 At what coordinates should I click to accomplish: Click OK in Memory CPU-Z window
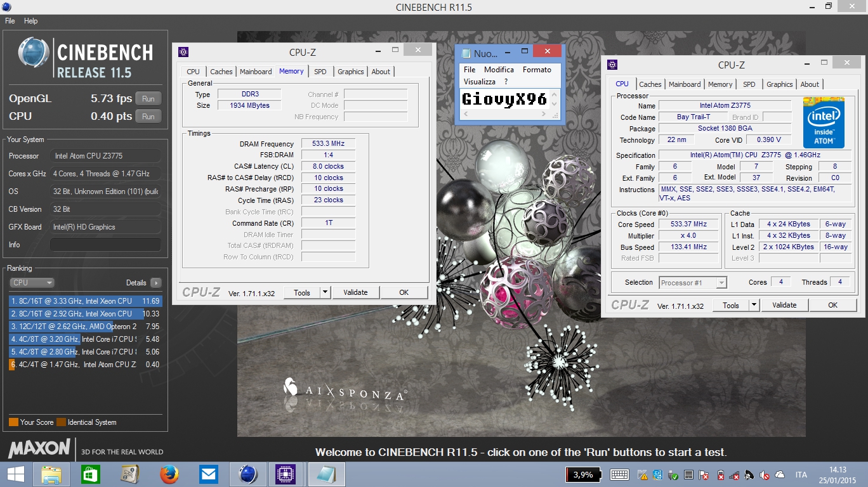coord(404,292)
